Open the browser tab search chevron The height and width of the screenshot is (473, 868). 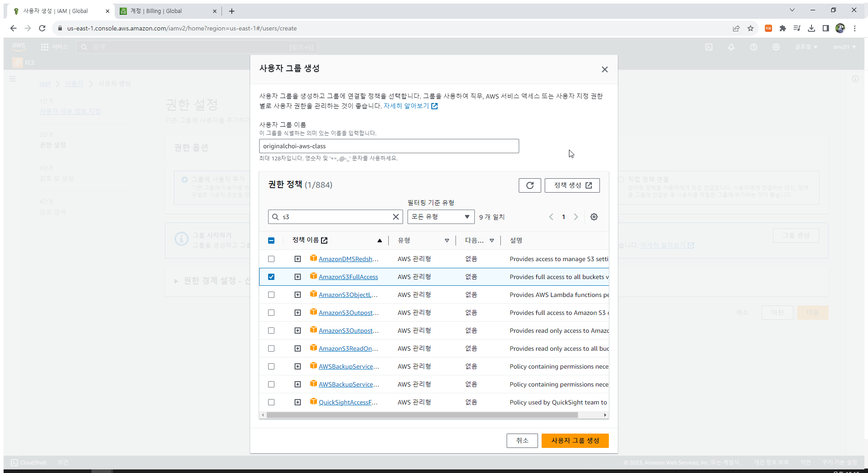click(792, 10)
